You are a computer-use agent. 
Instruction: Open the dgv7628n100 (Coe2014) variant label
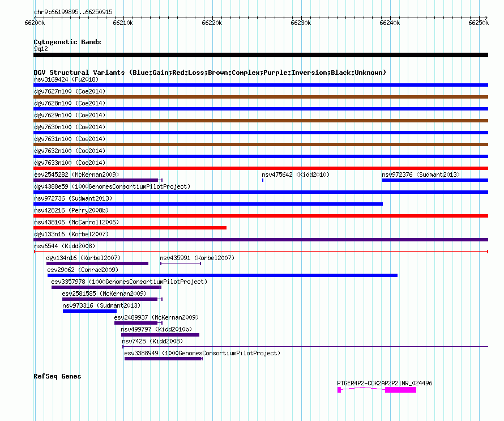click(70, 103)
